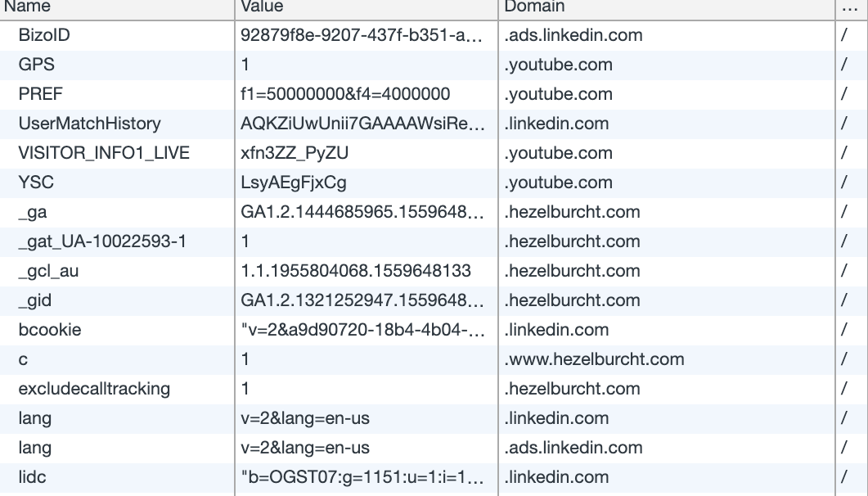Choose the YSC cookie row
Image resolution: width=868 pixels, height=496 pixels.
click(x=434, y=183)
